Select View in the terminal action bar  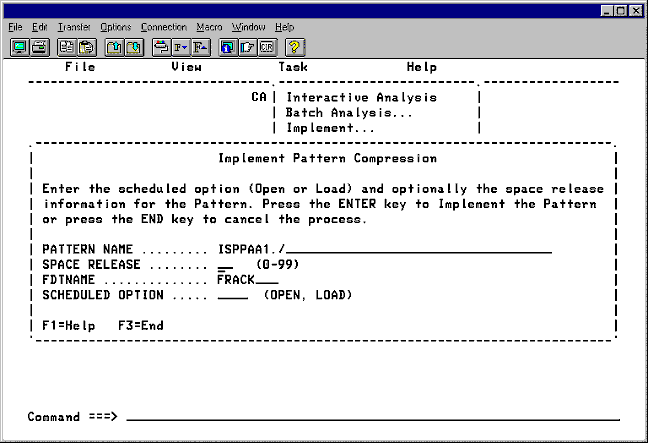pos(186,67)
